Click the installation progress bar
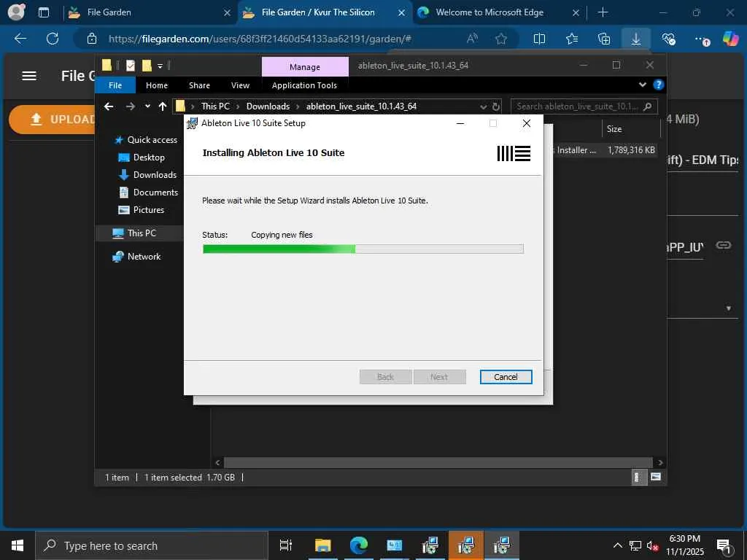 [x=363, y=249]
